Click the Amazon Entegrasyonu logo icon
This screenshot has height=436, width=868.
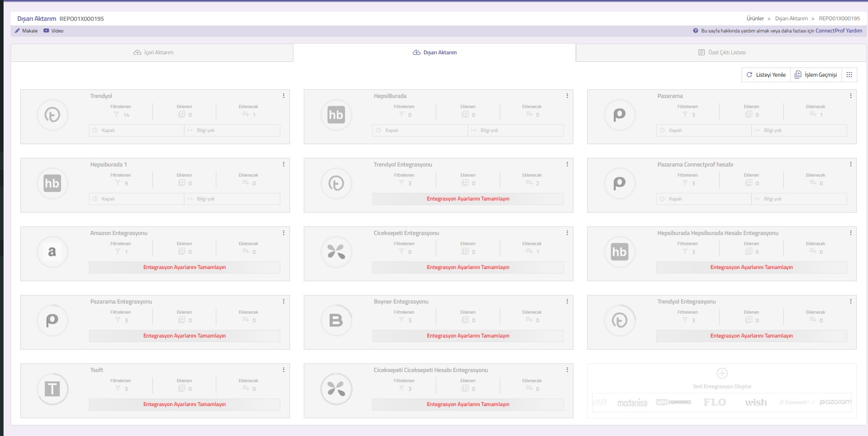(x=52, y=252)
